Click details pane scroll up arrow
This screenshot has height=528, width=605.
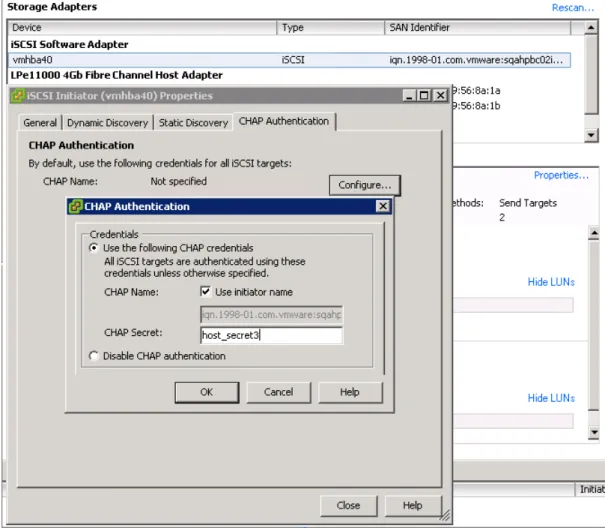click(594, 233)
